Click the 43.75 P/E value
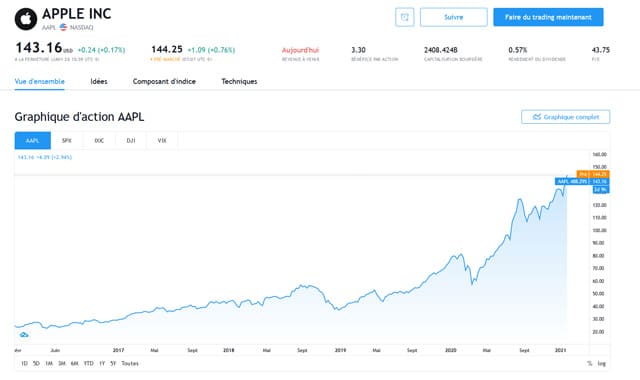The image size is (640, 380). coord(600,50)
